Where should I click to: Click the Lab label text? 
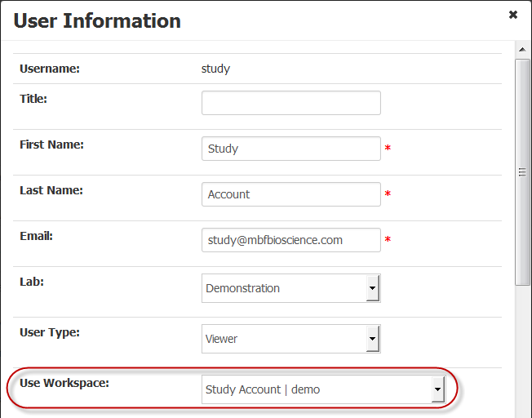[x=32, y=282]
